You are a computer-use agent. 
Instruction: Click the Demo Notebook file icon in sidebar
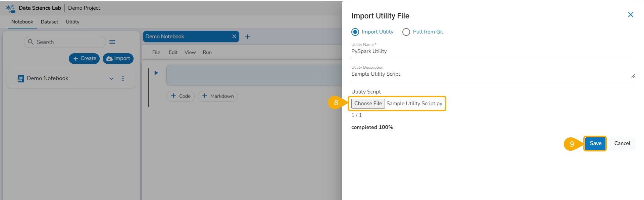[x=21, y=78]
